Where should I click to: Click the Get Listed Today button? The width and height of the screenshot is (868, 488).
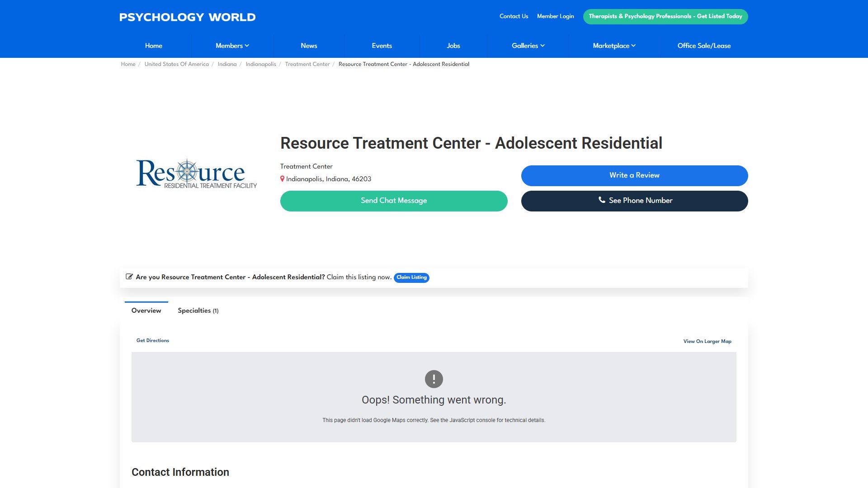tap(665, 17)
